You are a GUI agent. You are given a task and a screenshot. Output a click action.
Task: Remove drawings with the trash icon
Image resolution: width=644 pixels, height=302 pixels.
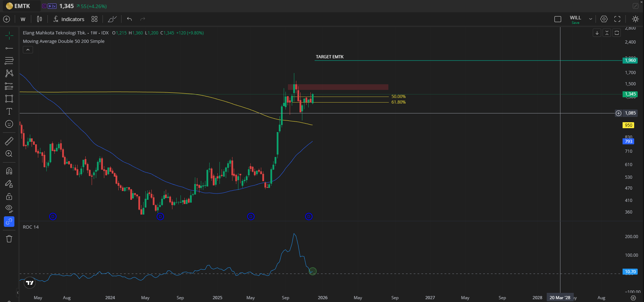point(9,239)
